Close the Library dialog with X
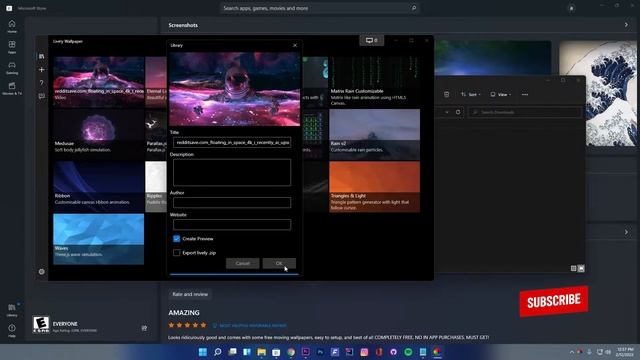640x360 pixels. point(295,45)
